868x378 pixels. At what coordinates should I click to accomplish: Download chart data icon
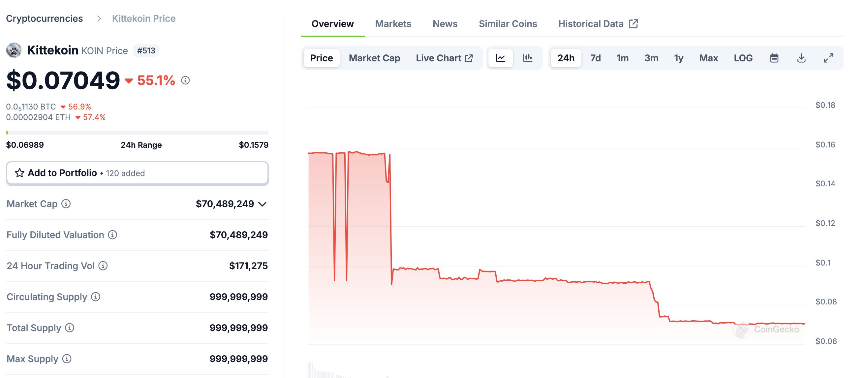point(801,58)
